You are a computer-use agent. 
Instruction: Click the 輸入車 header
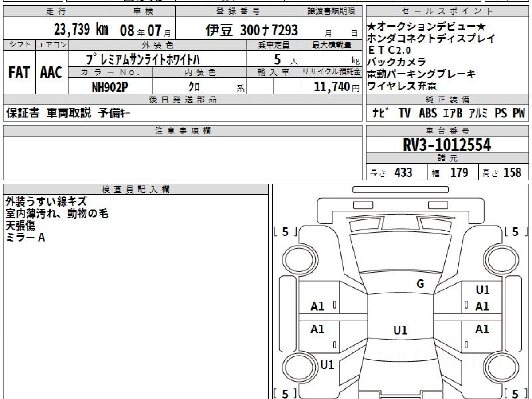274,73
